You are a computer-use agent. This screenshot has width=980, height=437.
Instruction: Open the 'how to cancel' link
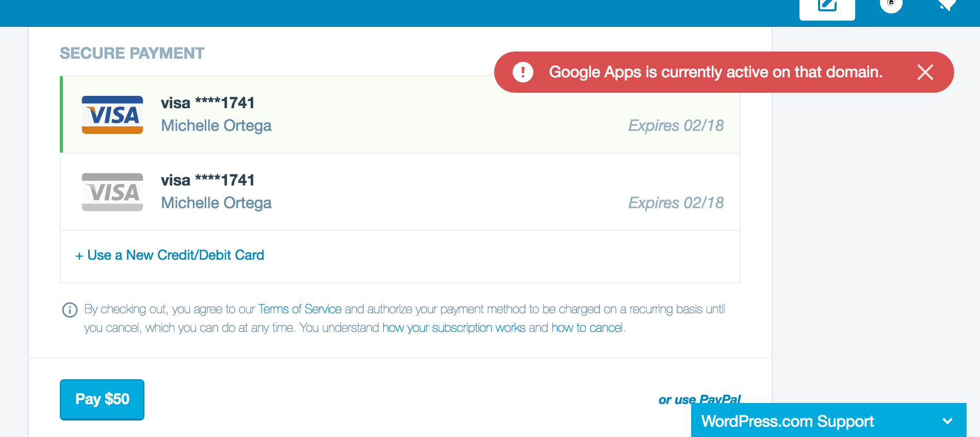point(587,328)
